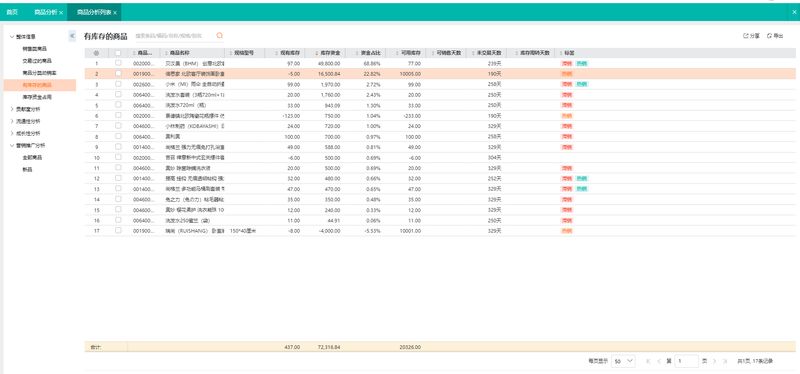This screenshot has height=374, width=800.
Task: Check the checkbox for highlighted row 2
Action: pos(118,73)
